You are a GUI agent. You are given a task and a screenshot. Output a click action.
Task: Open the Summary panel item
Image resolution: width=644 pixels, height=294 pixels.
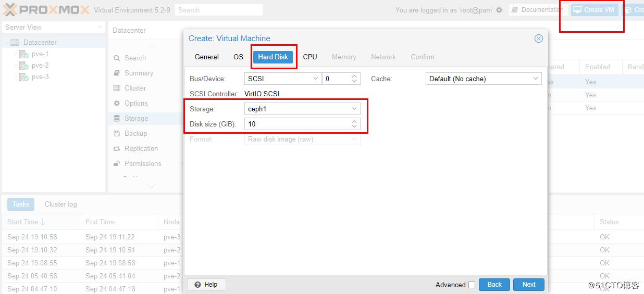(139, 73)
